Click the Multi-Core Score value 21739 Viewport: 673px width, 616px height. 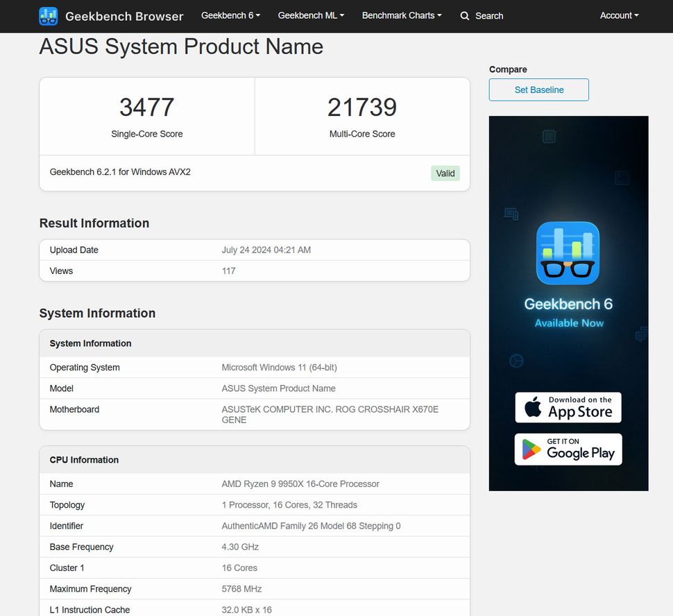pos(361,107)
